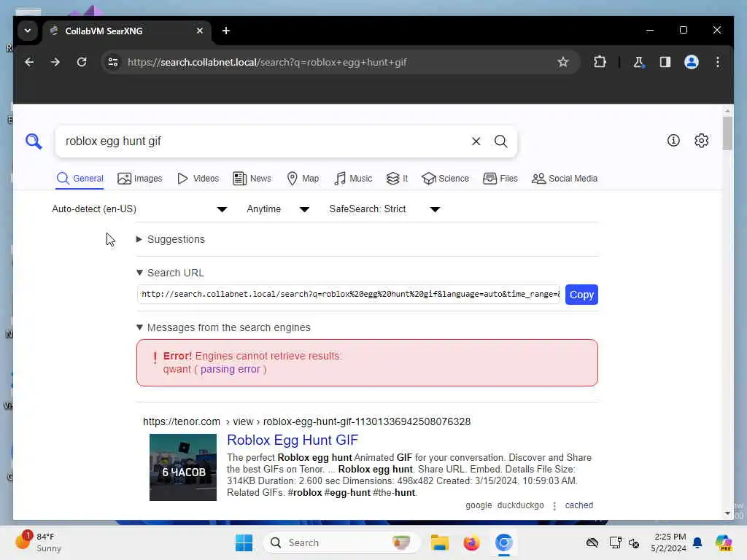Click the google engine label
This screenshot has width=747, height=560.
(x=479, y=505)
